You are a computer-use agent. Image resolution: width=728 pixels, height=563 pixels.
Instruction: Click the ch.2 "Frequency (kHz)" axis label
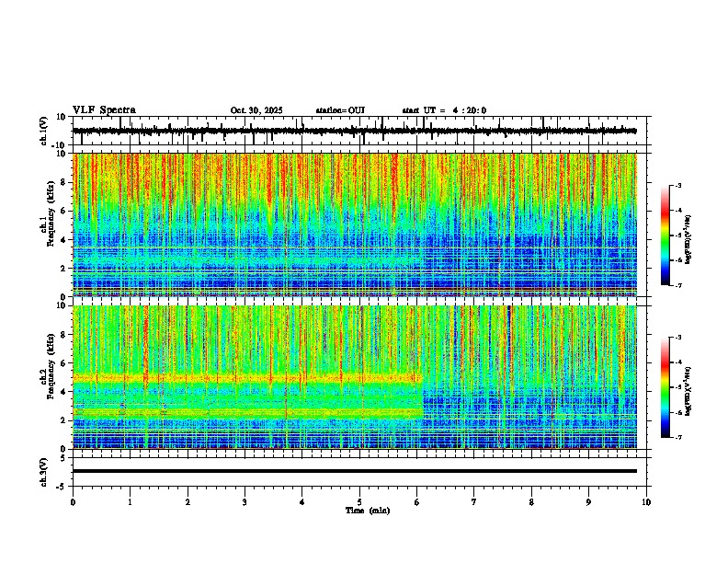click(51, 366)
